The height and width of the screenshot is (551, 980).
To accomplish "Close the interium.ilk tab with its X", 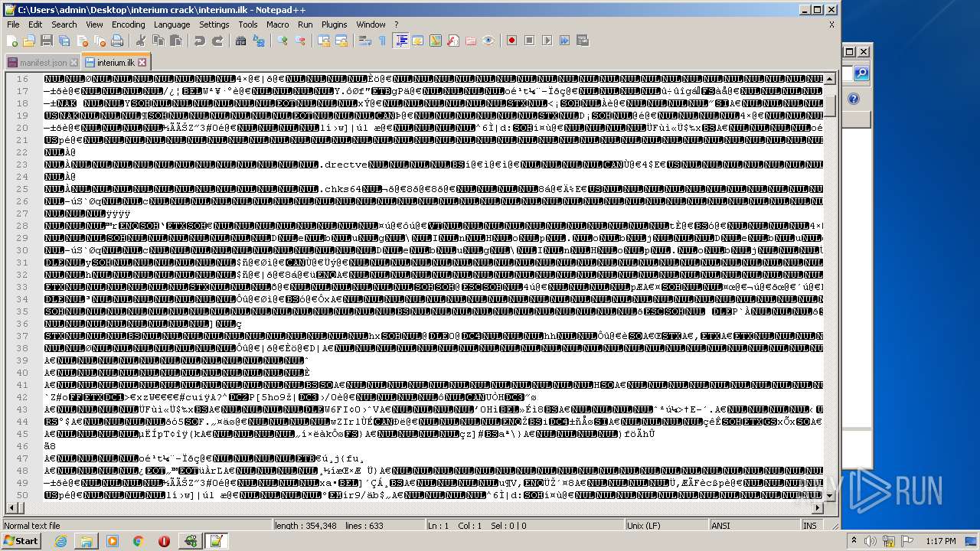I will coord(142,63).
